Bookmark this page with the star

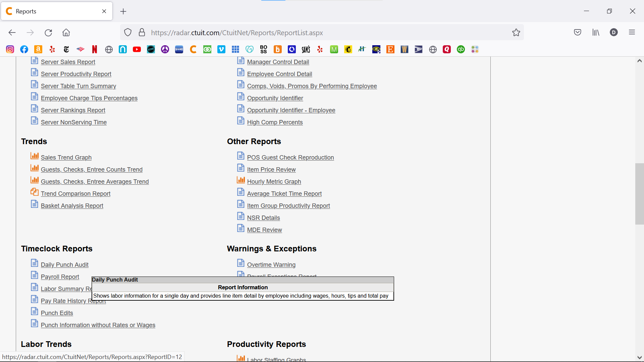click(x=516, y=33)
